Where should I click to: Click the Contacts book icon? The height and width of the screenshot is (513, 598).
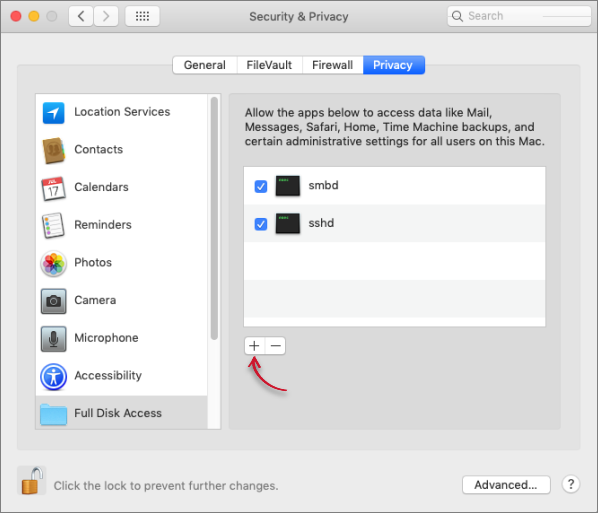pos(53,150)
